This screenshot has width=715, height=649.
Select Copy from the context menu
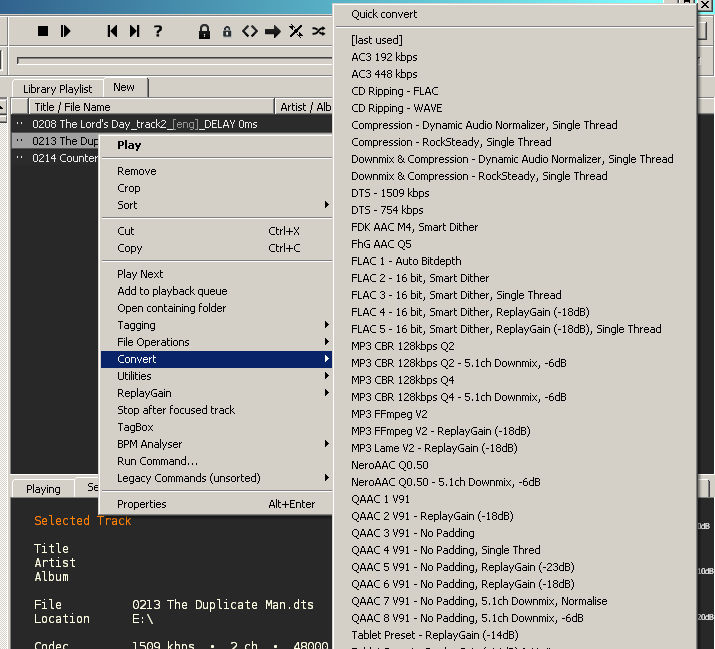point(216,248)
